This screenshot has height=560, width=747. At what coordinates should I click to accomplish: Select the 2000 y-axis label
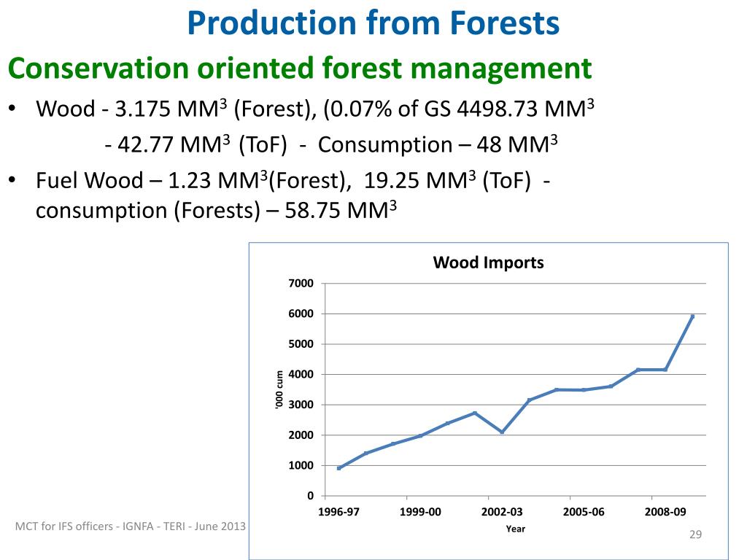(301, 435)
